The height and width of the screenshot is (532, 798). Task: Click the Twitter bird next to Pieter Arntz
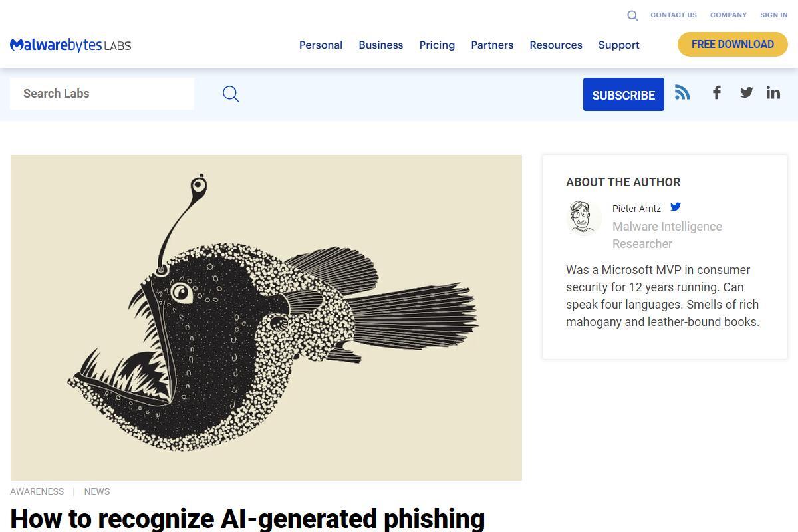(x=676, y=207)
